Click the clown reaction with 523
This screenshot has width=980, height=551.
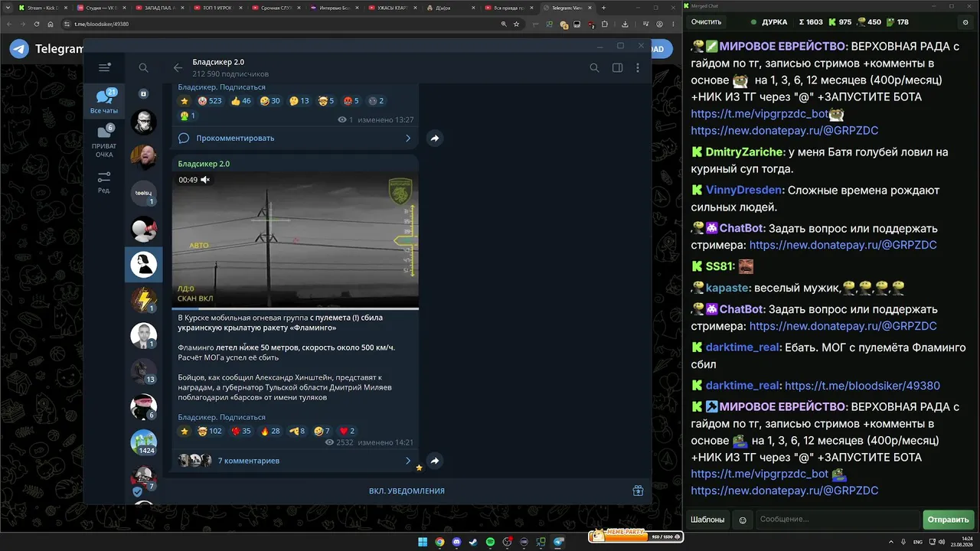(209, 101)
